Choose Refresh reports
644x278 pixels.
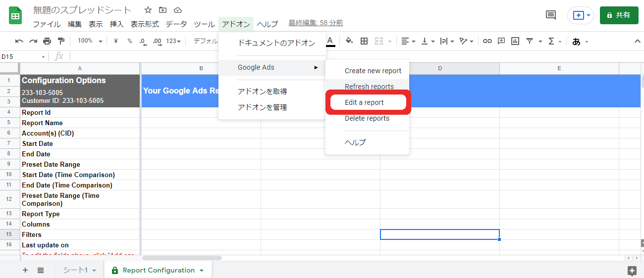click(x=368, y=87)
